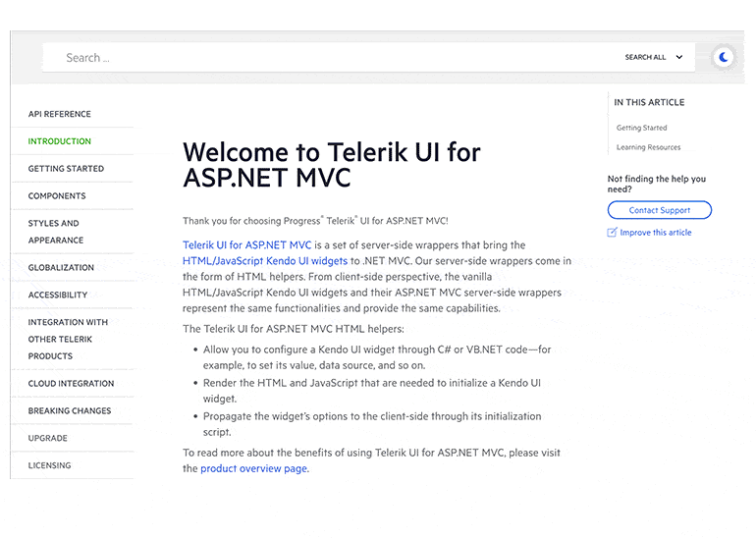Open Styles and Appearance section
756x538 pixels.
coord(56,232)
